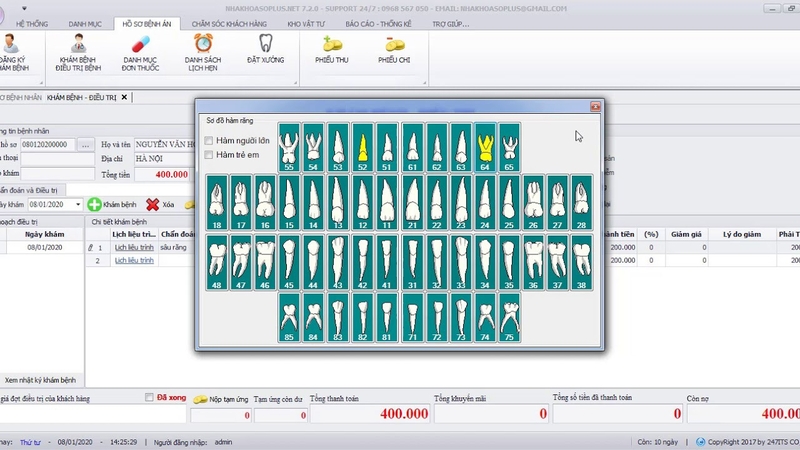Viewport: 800px width, 450px height.
Task: Select tooth 61 in child row
Action: [412, 147]
